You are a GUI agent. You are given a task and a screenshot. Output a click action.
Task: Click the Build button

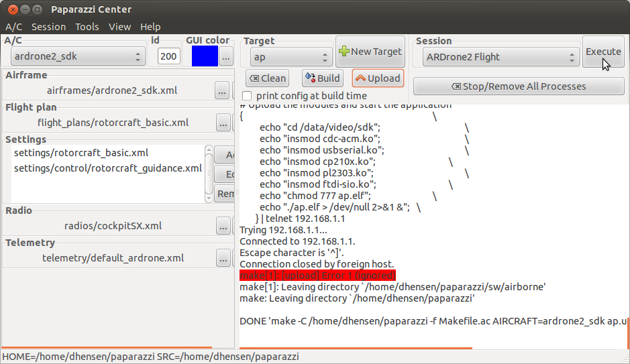323,78
